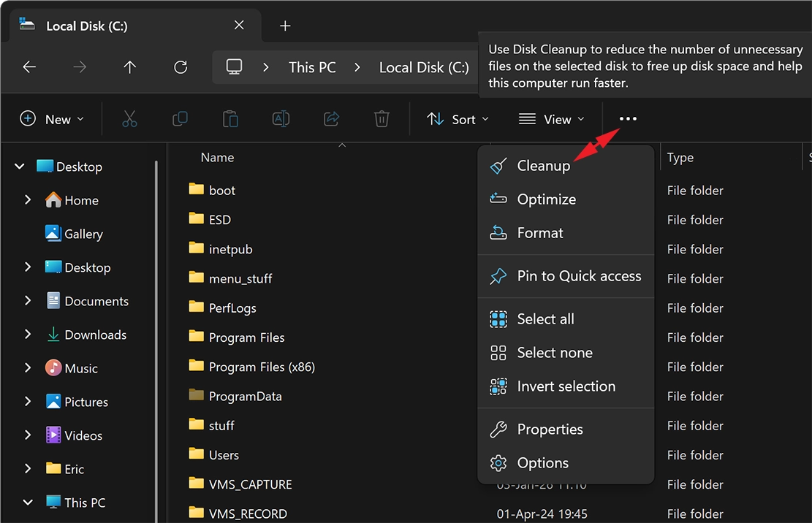Click the Rename icon in toolbar
Screen dimensions: 812x523
click(x=281, y=119)
